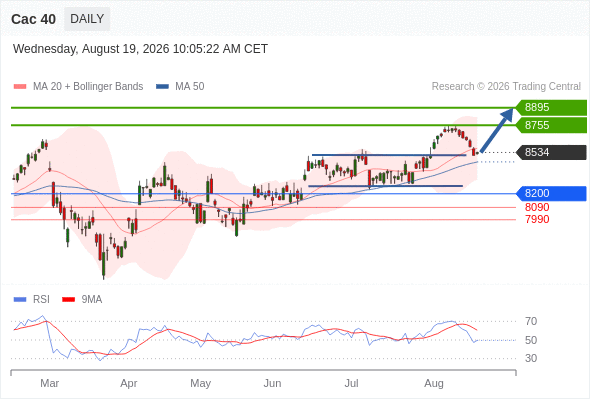This screenshot has width=590, height=400.
Task: Click the 8755 green resistance tag
Action: [x=551, y=125]
